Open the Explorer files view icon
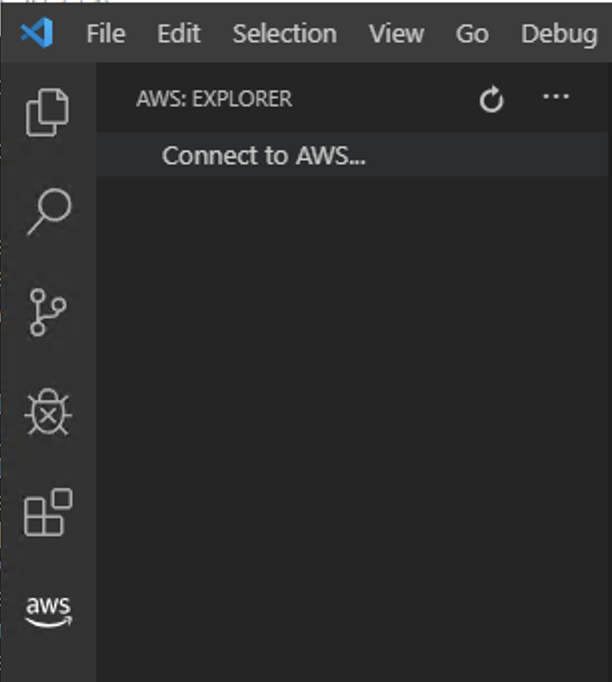Viewport: 612px width, 682px height. click(x=47, y=112)
